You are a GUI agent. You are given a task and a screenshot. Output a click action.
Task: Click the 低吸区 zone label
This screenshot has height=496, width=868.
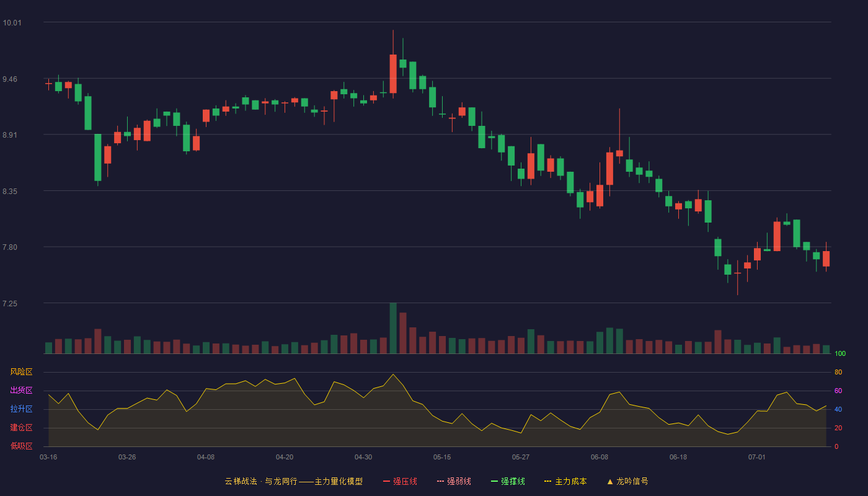21,446
